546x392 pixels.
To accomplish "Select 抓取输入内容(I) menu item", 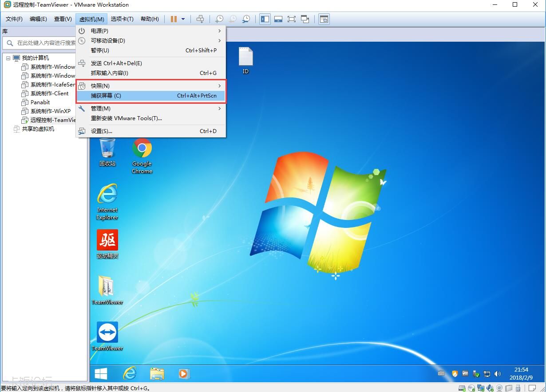I will click(151, 73).
